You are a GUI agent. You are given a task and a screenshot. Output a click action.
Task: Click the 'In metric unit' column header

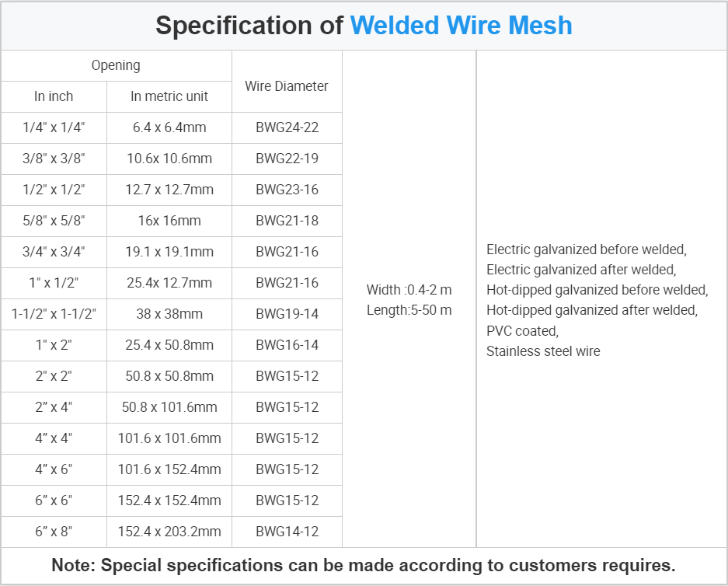click(x=169, y=96)
